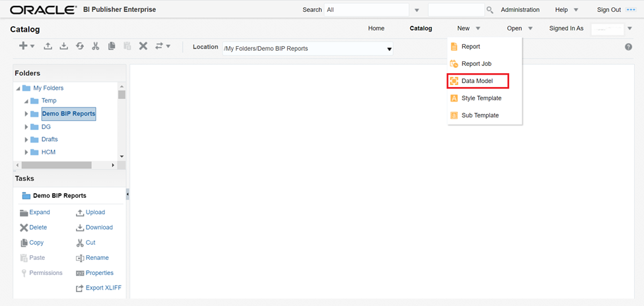This screenshot has width=644, height=306.
Task: Open Administration link
Action: click(520, 10)
